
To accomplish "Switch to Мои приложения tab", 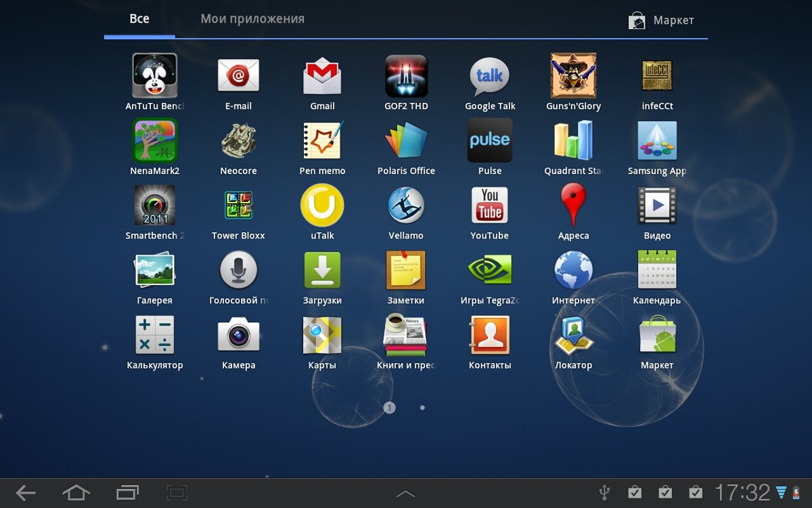I will (x=252, y=19).
